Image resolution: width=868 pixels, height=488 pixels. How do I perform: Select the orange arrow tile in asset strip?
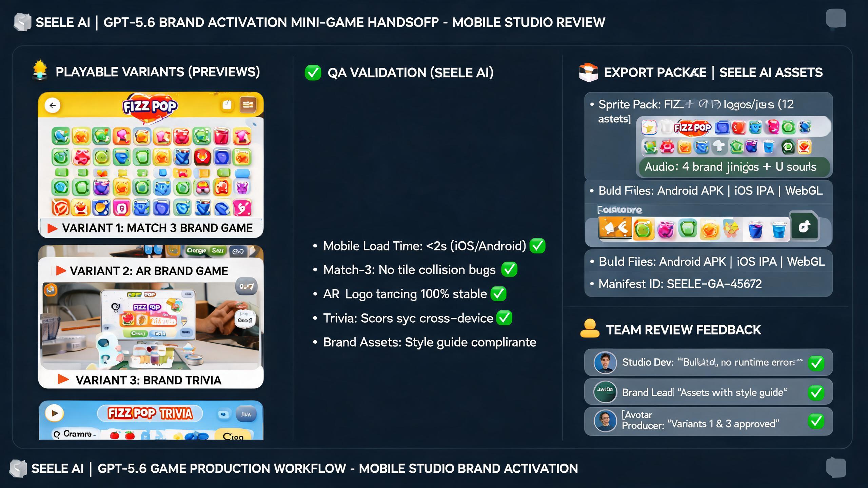click(615, 228)
